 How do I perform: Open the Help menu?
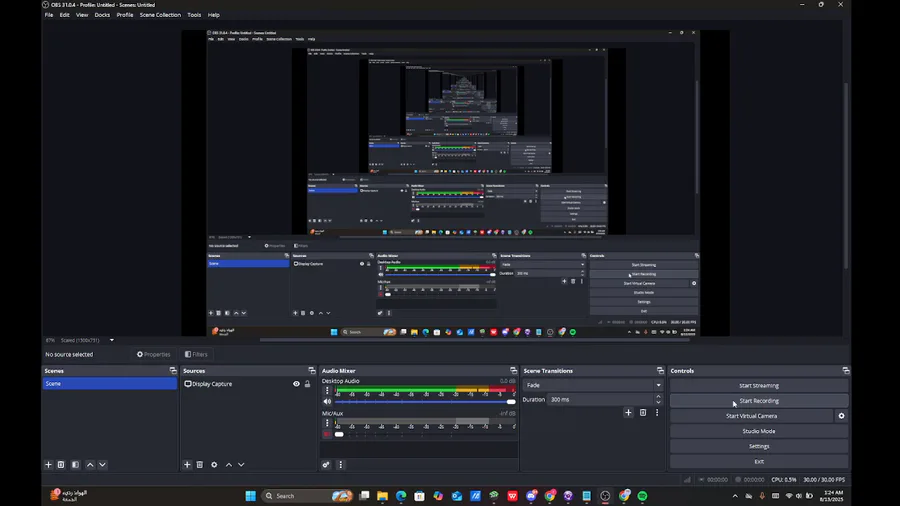point(214,15)
